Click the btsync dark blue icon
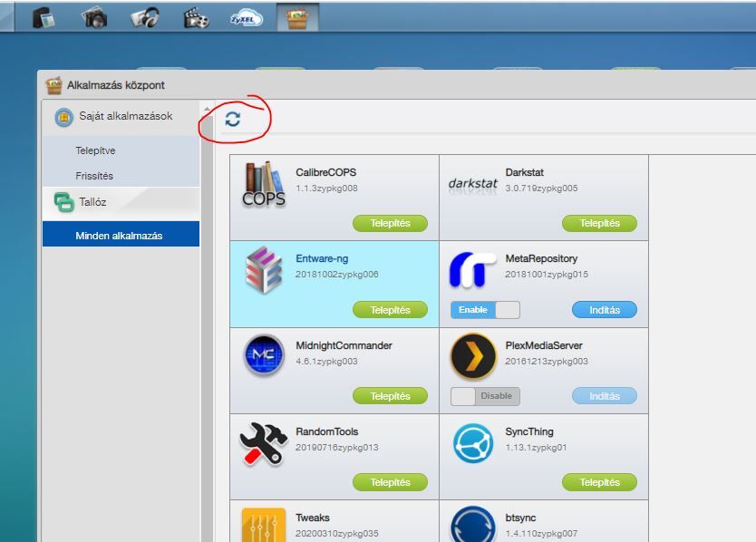The height and width of the screenshot is (542, 756). point(473,525)
